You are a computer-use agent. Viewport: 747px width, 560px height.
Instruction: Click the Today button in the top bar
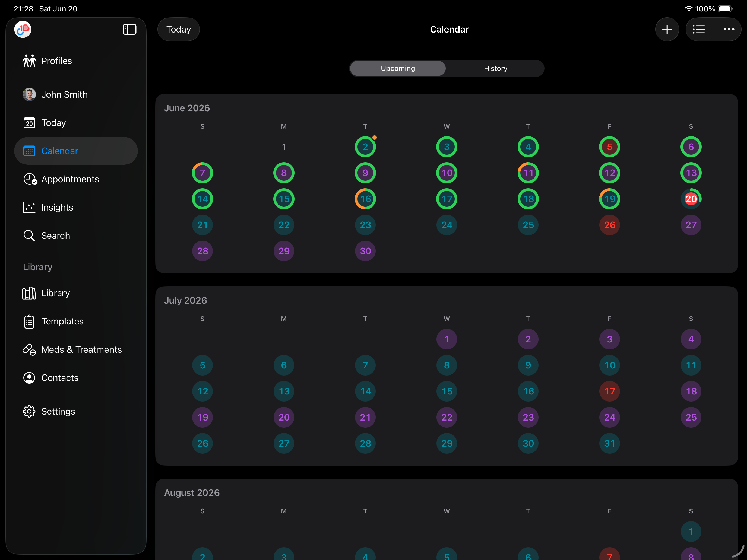pos(179,29)
